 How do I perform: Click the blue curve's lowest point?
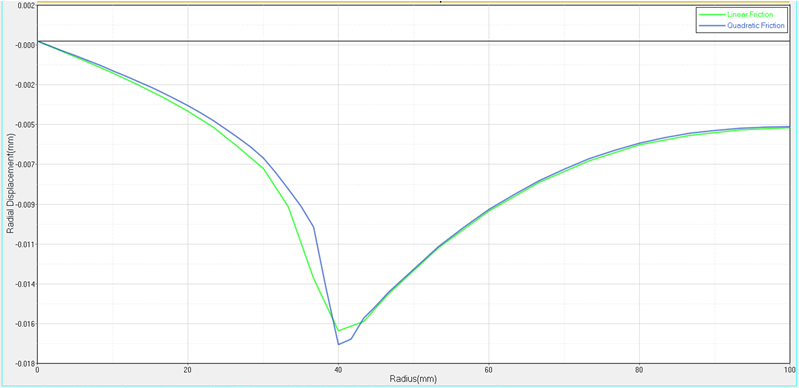tap(338, 344)
